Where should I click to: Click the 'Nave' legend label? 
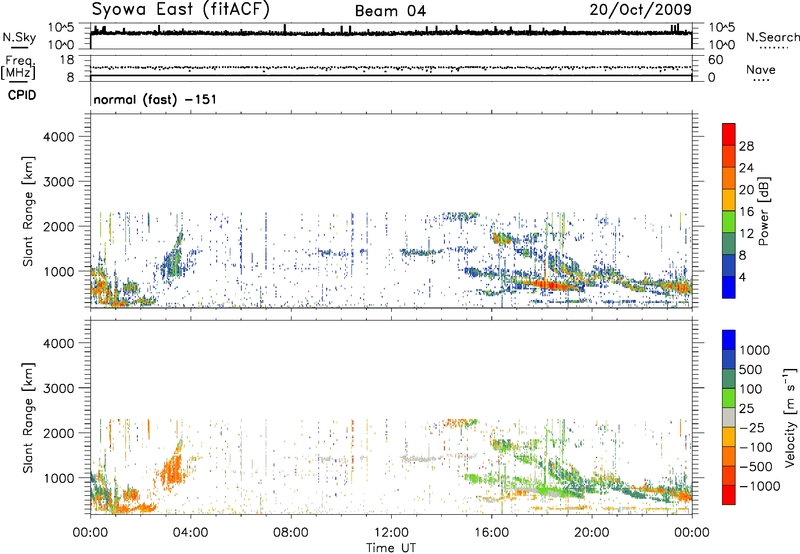760,69
